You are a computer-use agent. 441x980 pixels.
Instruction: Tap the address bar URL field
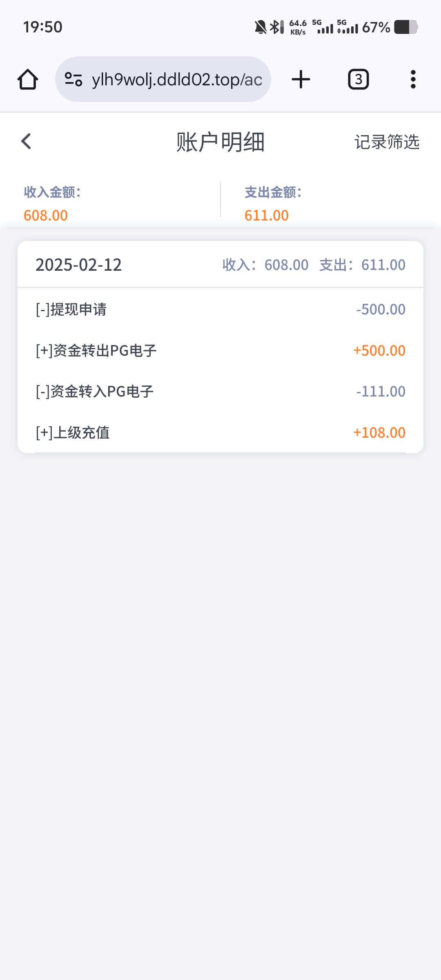pos(176,79)
